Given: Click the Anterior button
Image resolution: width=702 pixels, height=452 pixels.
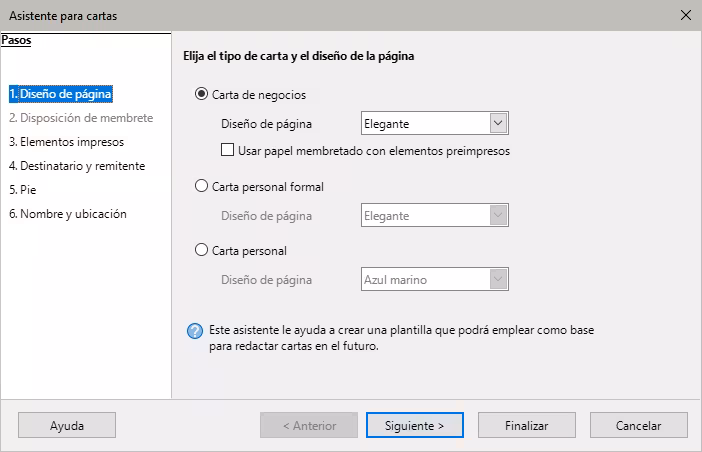Looking at the screenshot, I should click(309, 425).
